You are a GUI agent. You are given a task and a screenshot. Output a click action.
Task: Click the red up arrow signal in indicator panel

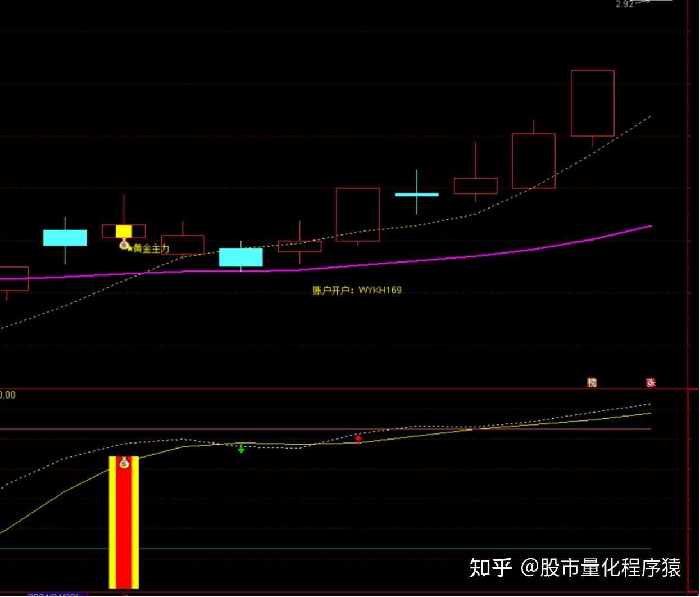[x=358, y=438]
